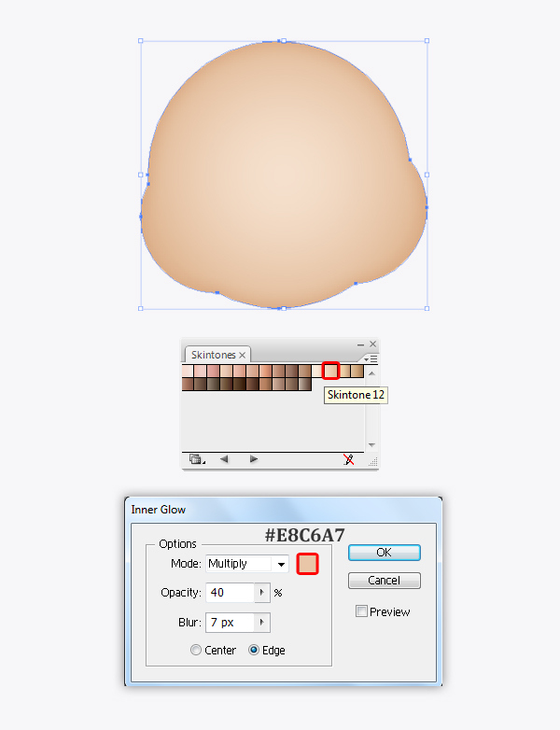This screenshot has height=730, width=560.
Task: Open the Blur value arrow popup
Action: (262, 623)
